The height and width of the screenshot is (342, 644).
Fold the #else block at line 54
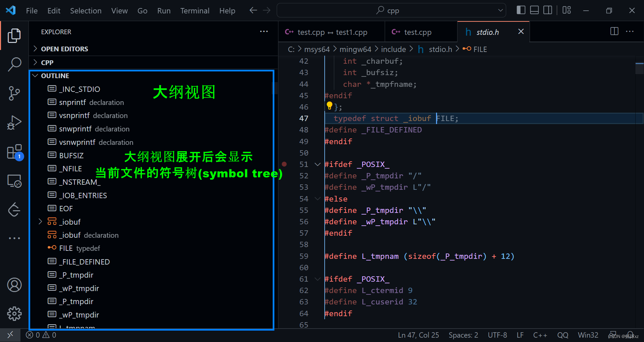(317, 198)
